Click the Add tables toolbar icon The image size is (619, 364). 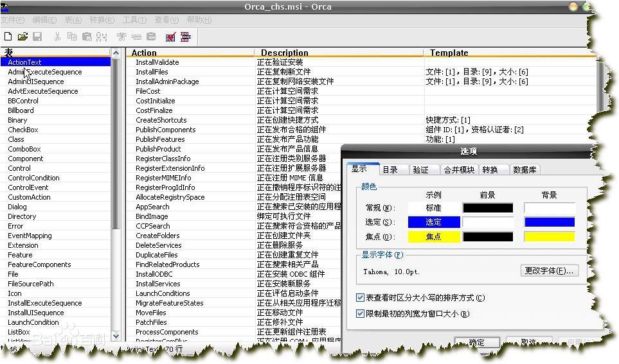coord(121,37)
